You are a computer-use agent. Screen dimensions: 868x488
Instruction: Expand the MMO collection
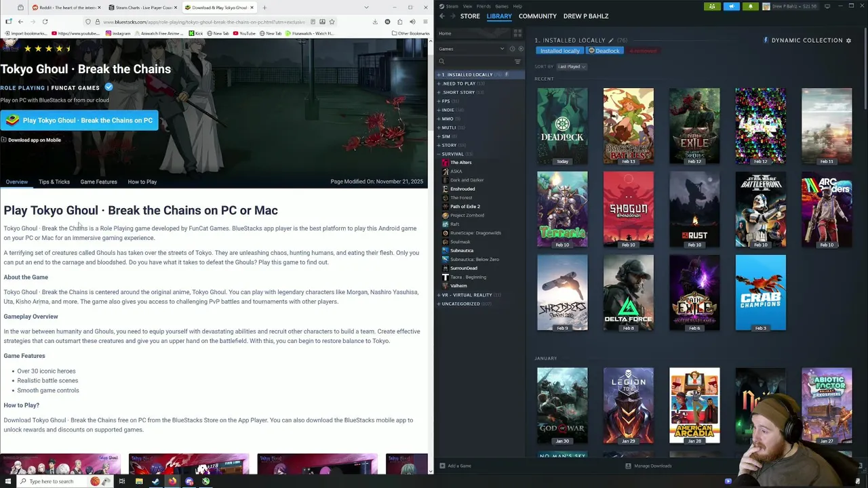coord(439,119)
